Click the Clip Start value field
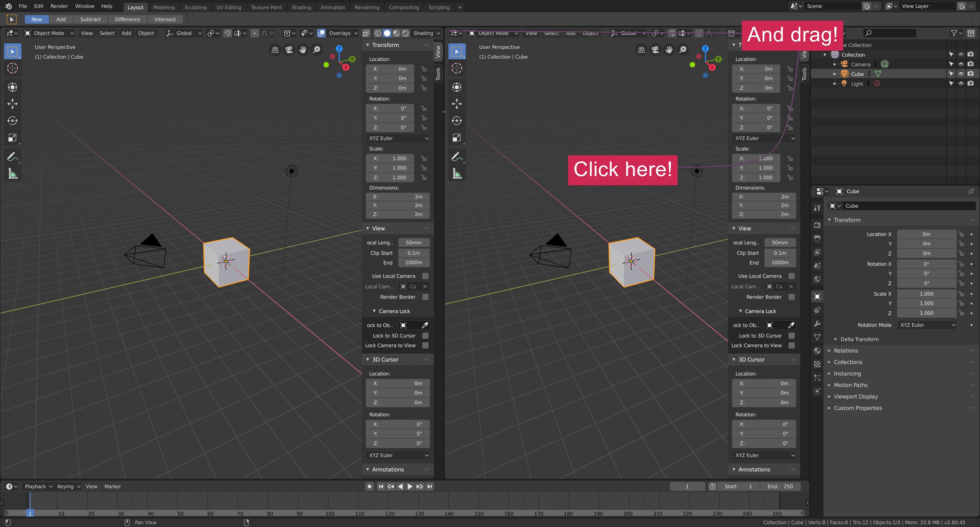This screenshot has width=980, height=527. point(414,253)
